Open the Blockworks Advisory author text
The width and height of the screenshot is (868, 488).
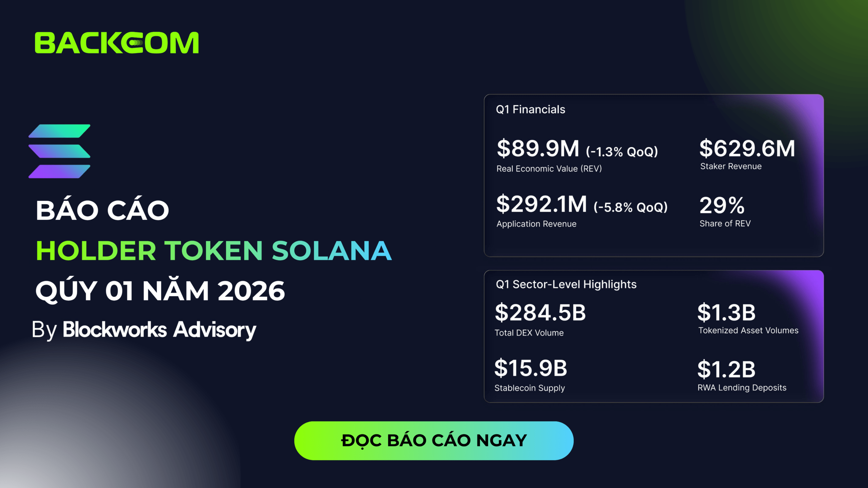pyautogui.click(x=159, y=330)
